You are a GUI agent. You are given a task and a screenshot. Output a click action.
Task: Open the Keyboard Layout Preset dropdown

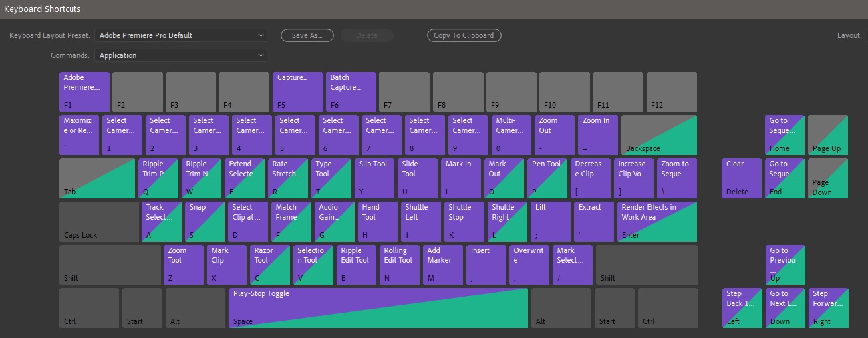click(x=180, y=35)
